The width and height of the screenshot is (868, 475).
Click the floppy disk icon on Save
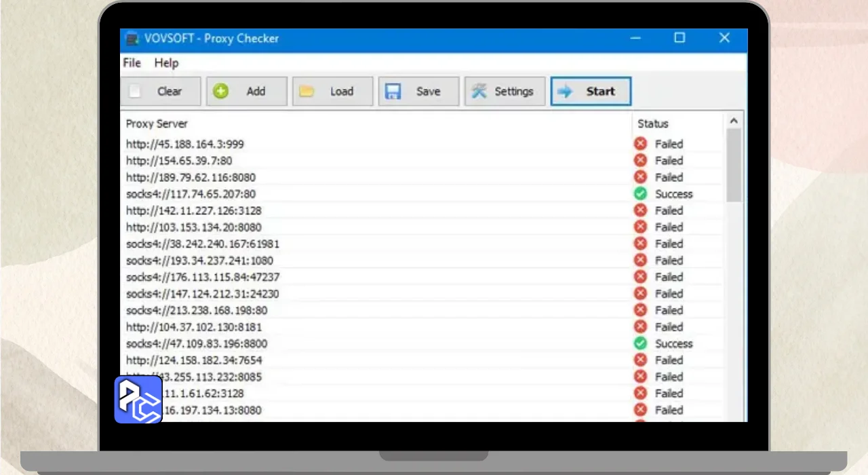(x=393, y=92)
